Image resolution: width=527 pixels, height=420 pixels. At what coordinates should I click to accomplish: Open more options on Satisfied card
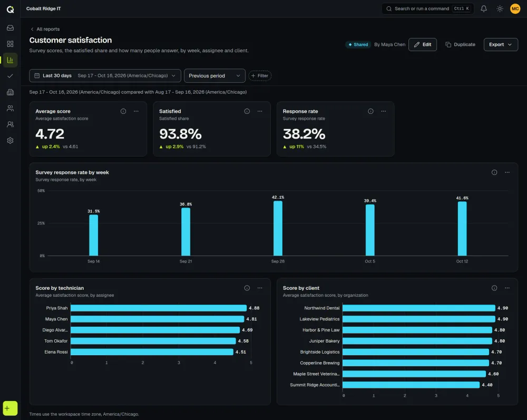pos(260,111)
